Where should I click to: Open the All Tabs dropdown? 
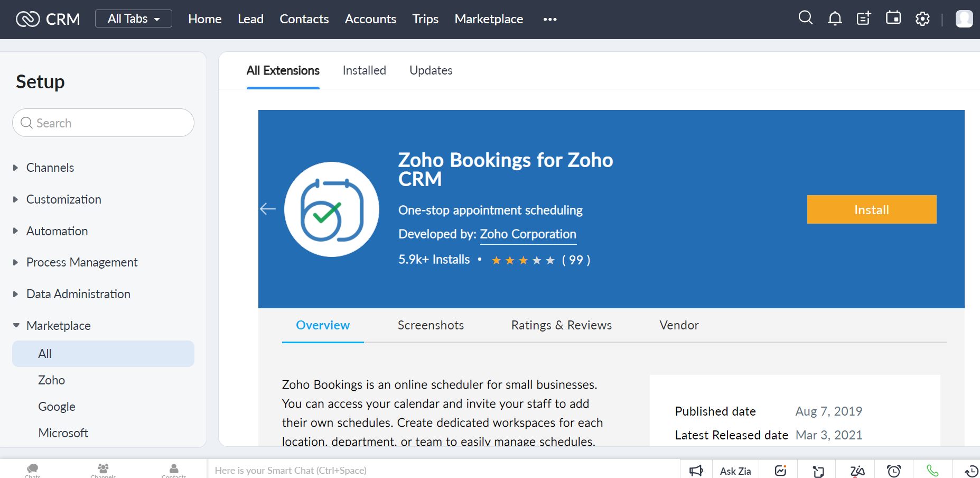pyautogui.click(x=134, y=19)
